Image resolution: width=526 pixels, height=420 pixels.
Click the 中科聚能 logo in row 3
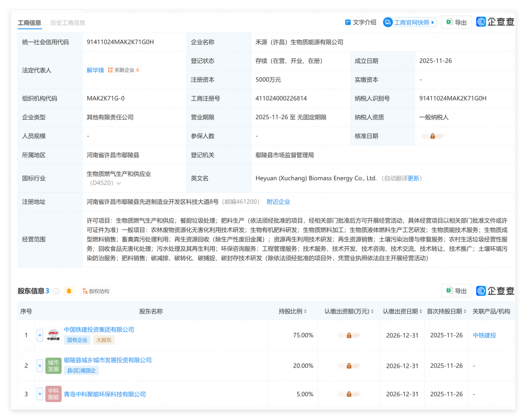coord(55,394)
